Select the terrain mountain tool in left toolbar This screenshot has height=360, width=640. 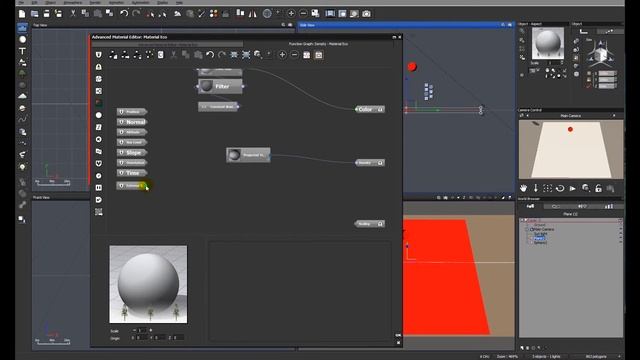(22, 96)
